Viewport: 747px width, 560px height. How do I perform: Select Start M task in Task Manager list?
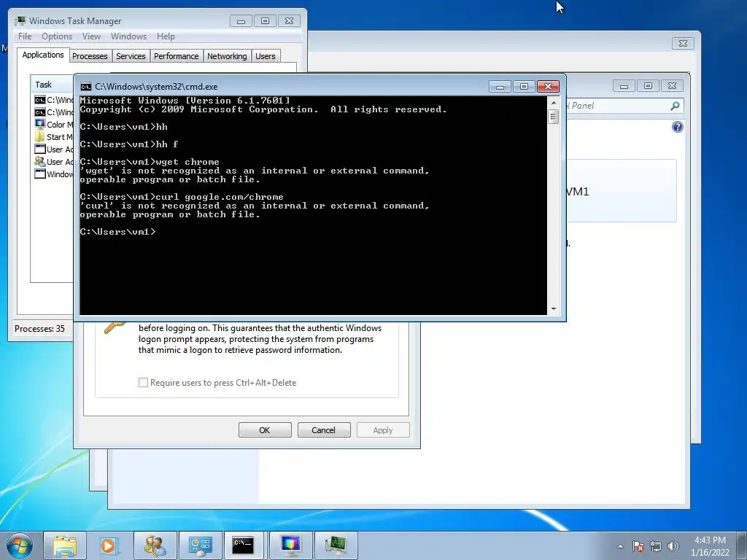tap(54, 137)
